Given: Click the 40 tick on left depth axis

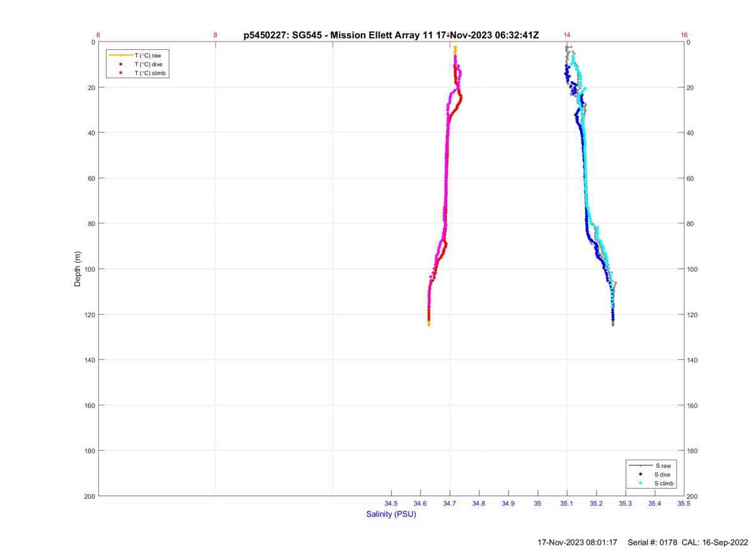Looking at the screenshot, I should pos(91,133).
